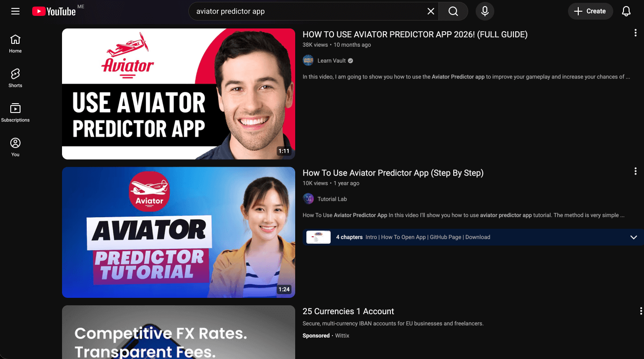The width and height of the screenshot is (644, 359).
Task: Click the 1:24 duration badge
Action: tap(284, 289)
